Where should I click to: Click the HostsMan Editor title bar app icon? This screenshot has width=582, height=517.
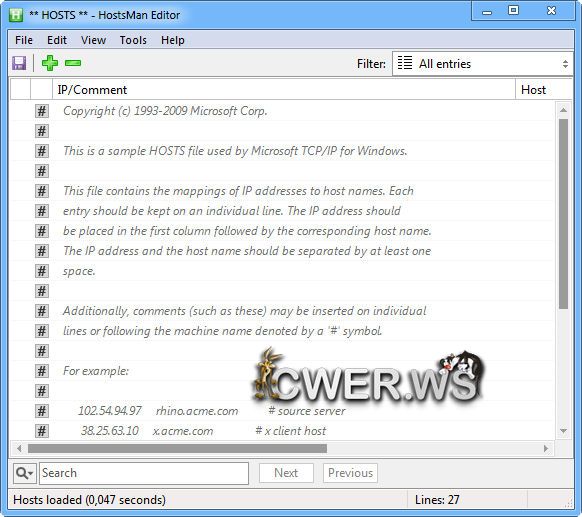(x=16, y=15)
